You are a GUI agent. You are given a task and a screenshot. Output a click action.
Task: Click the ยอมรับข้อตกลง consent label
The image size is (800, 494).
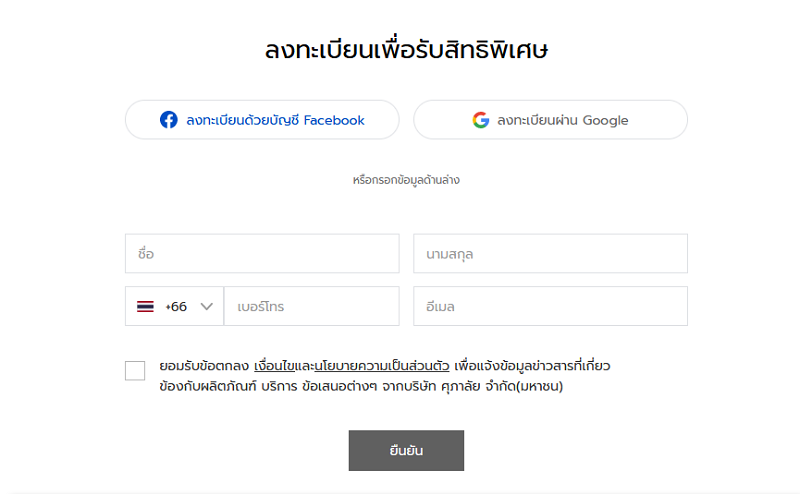[x=203, y=366]
